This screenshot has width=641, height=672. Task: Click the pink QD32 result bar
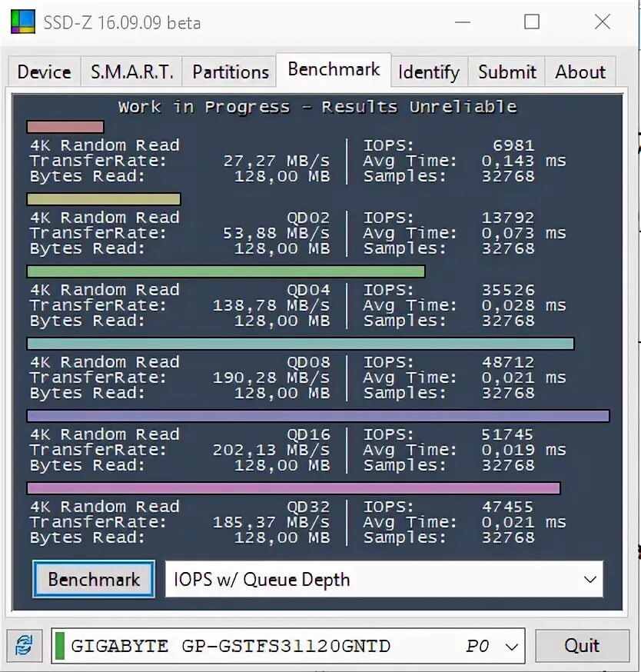[294, 487]
